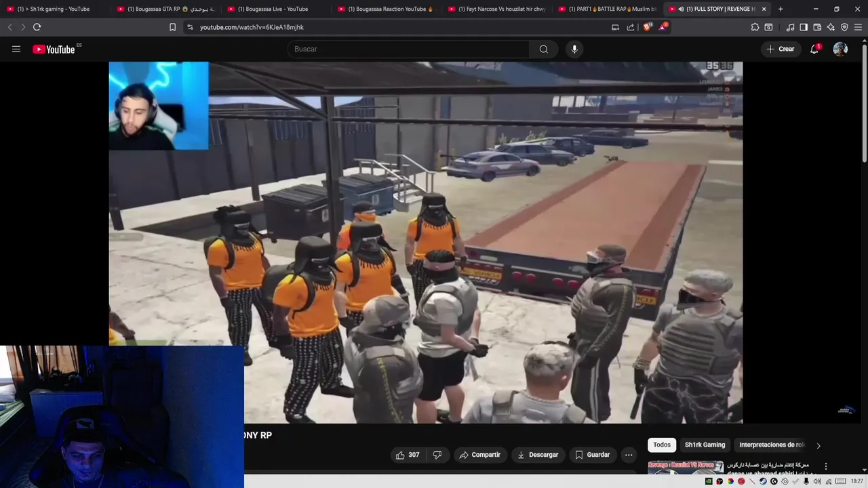Go forward with browser forward arrow
The height and width of the screenshot is (488, 868).
point(23,27)
